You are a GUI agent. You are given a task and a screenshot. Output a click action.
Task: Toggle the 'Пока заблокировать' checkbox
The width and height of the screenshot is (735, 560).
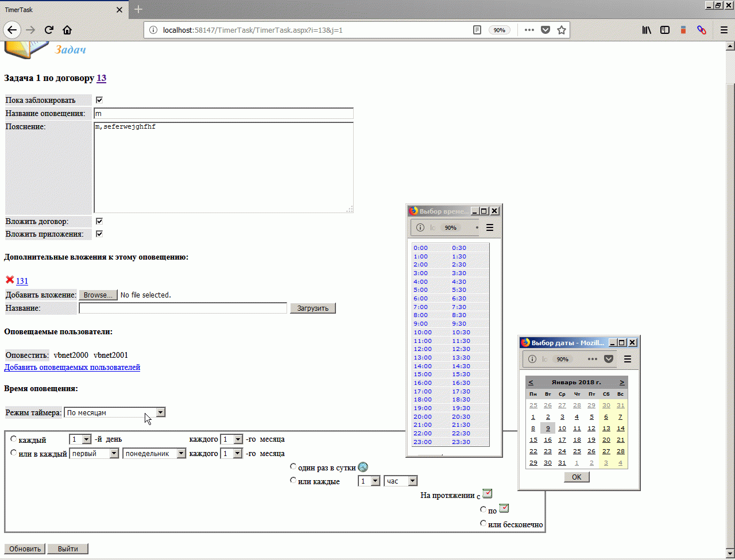pyautogui.click(x=99, y=100)
